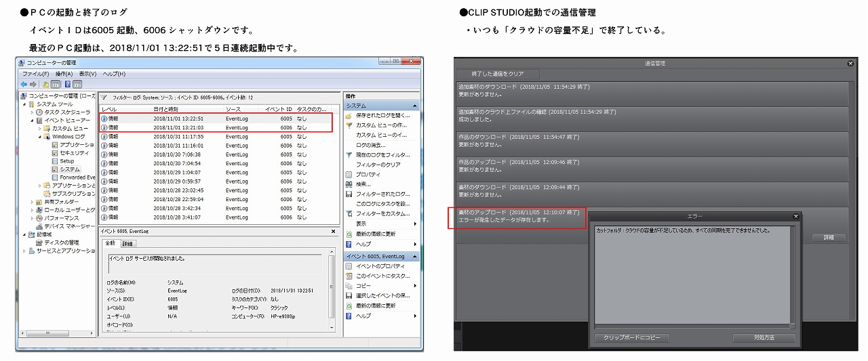
Task: Sort events by レベル column header
Action: point(125,108)
